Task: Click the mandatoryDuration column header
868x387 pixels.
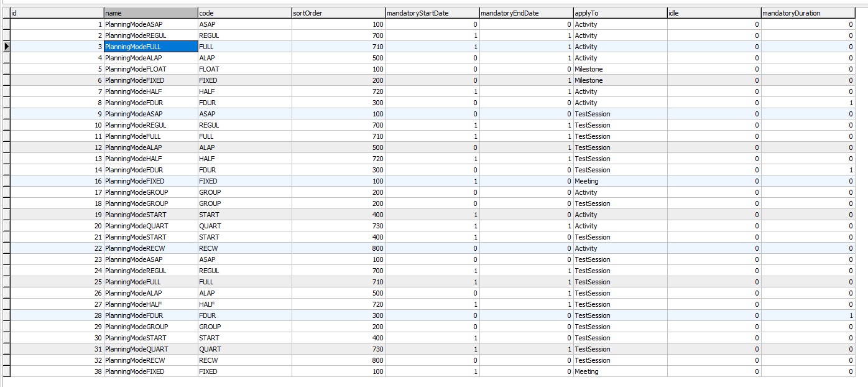Action: pos(808,12)
